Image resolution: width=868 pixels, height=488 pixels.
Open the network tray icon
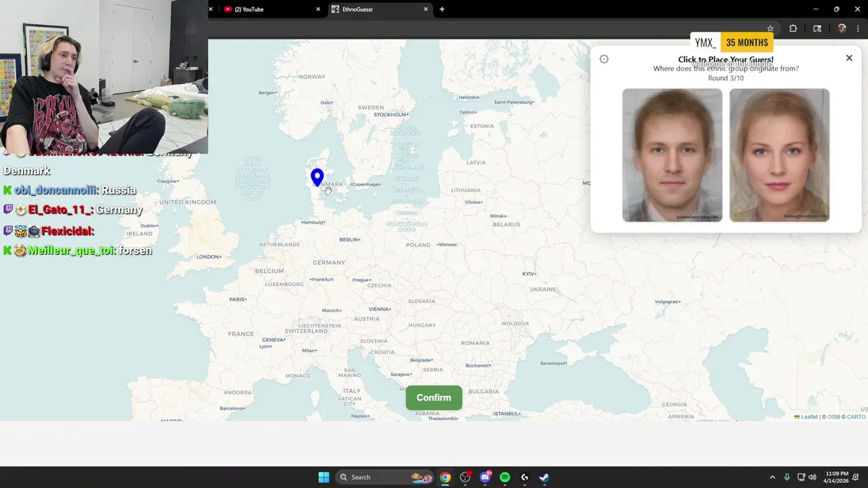click(802, 477)
